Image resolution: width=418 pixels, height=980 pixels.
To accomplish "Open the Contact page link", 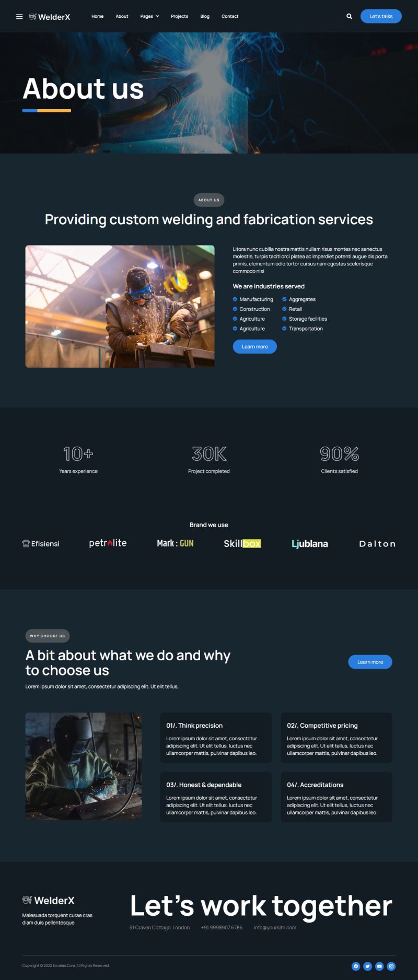I will click(230, 16).
